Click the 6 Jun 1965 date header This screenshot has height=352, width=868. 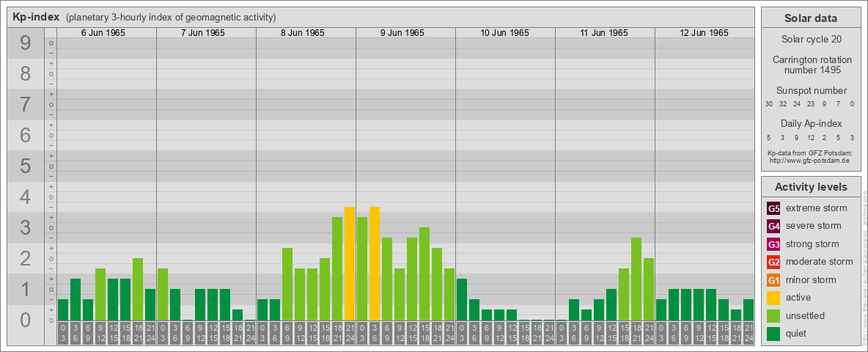tap(103, 33)
